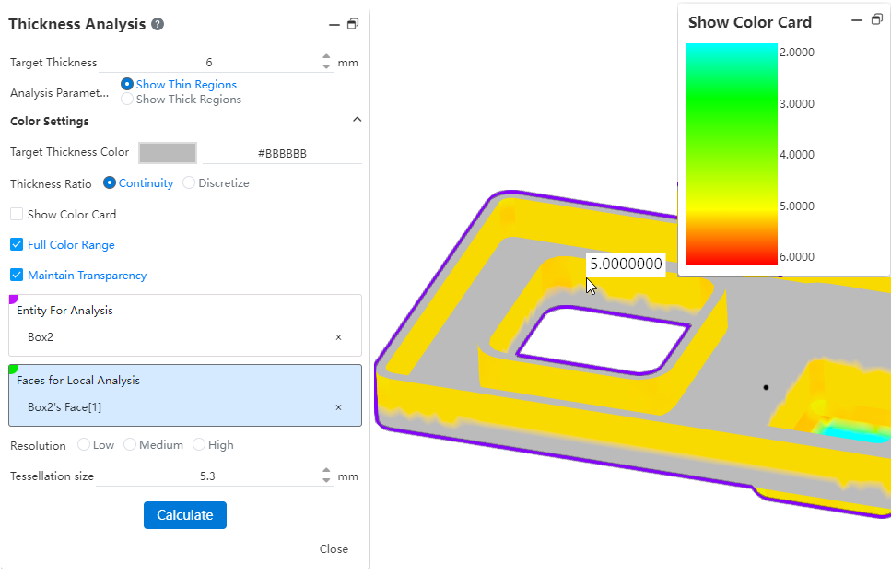Viewport: 891px width, 588px height.
Task: Increase Target Thickness with up arrow
Action: click(x=326, y=57)
